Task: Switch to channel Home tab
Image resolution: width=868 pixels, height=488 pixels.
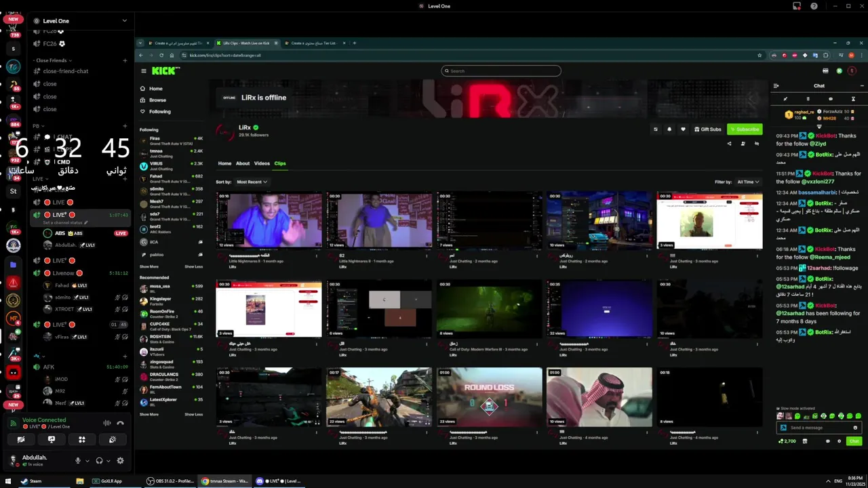Action: 224,163
